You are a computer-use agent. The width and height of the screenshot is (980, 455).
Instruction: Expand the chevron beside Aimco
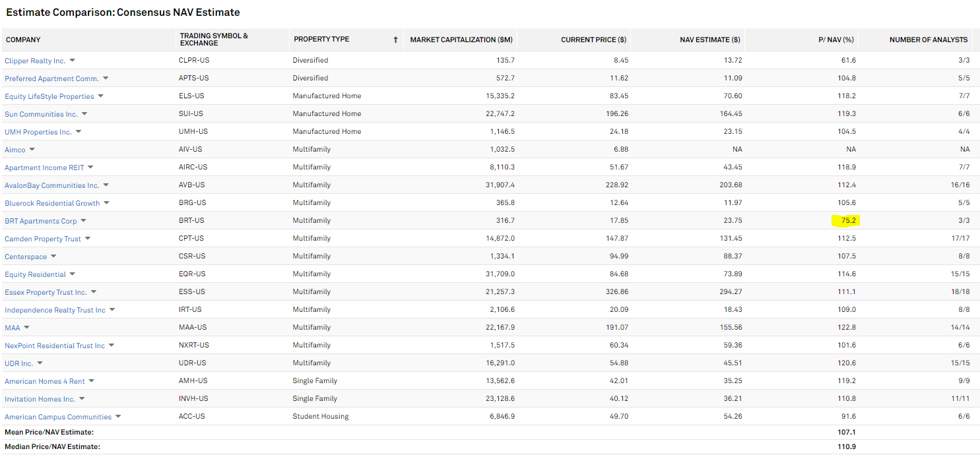(x=31, y=149)
